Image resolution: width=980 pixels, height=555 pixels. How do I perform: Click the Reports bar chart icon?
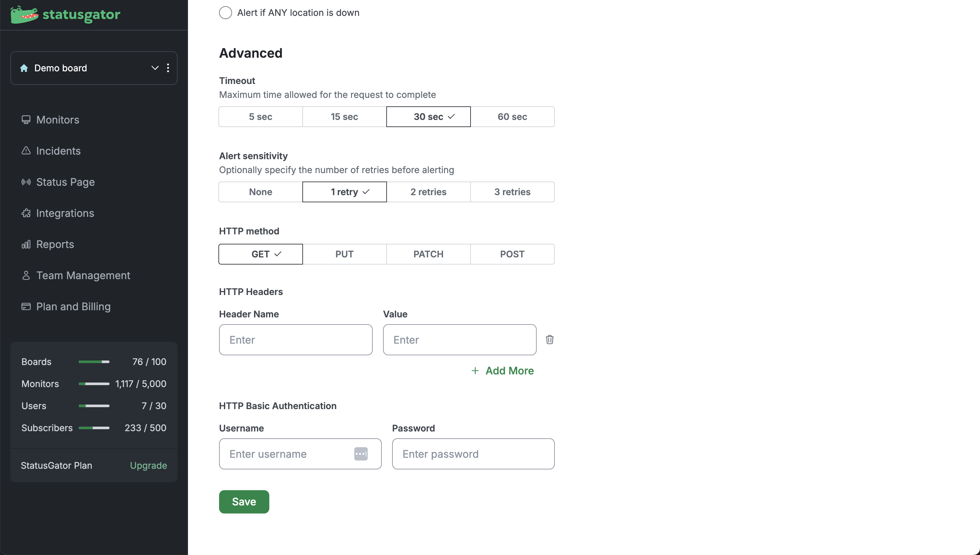coord(26,244)
